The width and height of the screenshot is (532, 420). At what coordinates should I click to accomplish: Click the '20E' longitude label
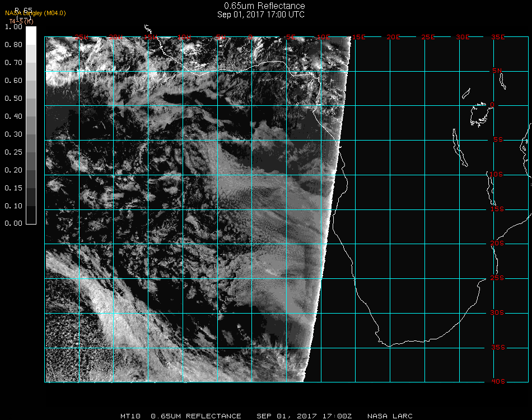[393, 37]
